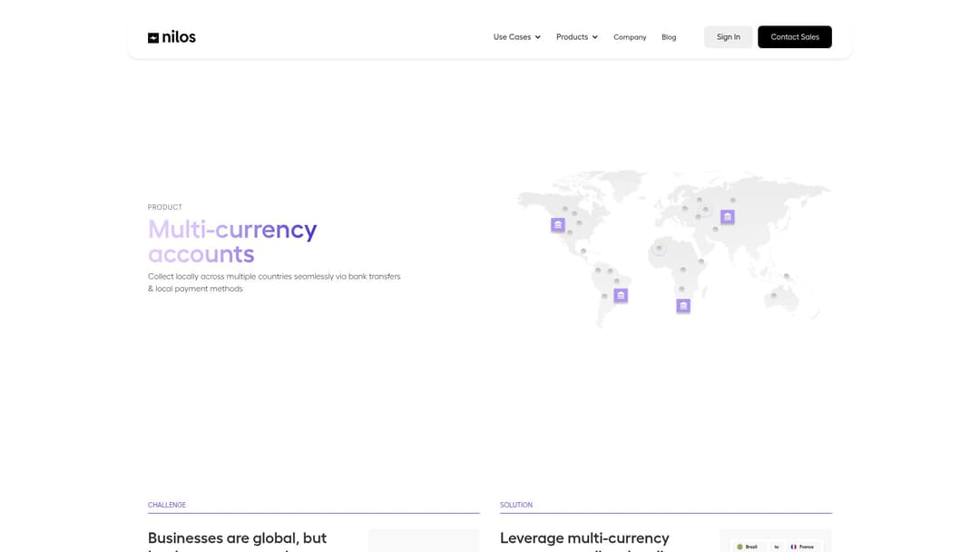Screen dimensions: 980x552
Task: Select the bank icon over southern Africa
Action: (x=683, y=306)
